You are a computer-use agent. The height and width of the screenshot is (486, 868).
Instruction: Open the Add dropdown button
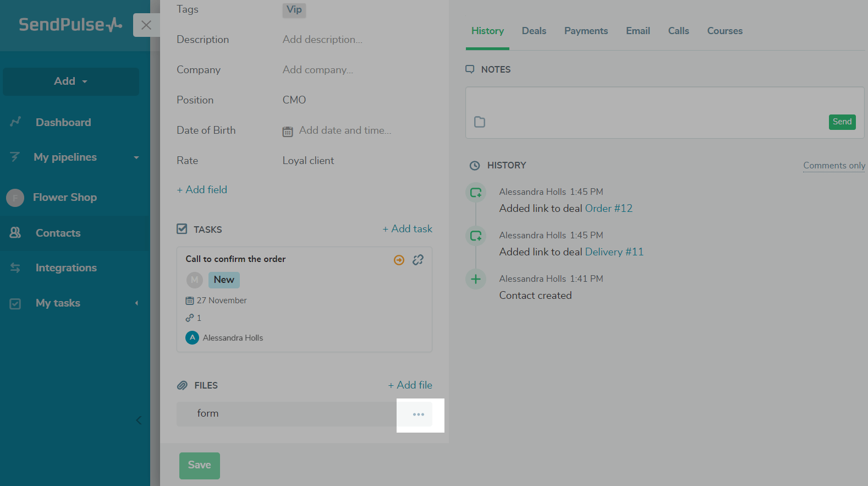71,81
